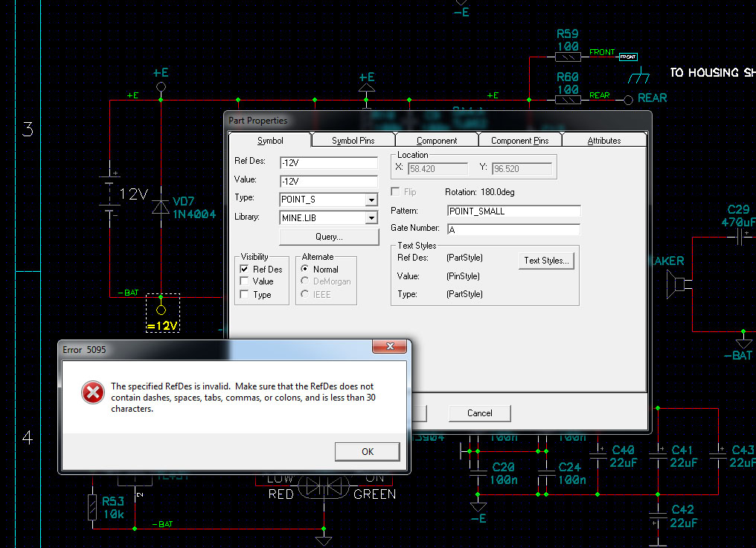This screenshot has width=756, height=548.
Task: Click the red error icon in the Error dialog
Action: (92, 392)
